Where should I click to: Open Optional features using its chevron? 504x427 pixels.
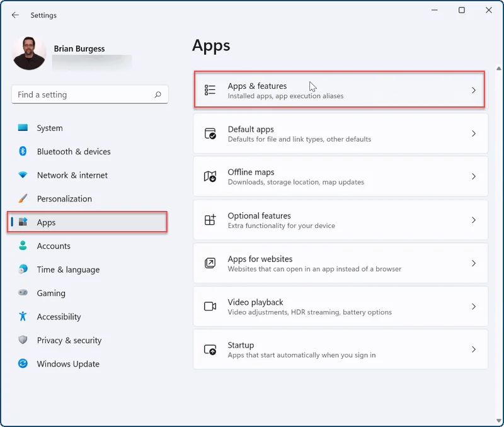tap(474, 220)
